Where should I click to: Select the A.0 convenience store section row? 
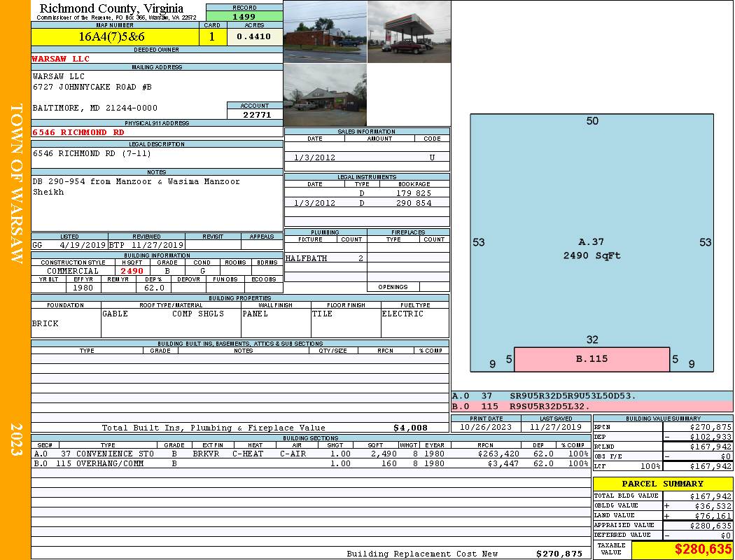click(308, 454)
